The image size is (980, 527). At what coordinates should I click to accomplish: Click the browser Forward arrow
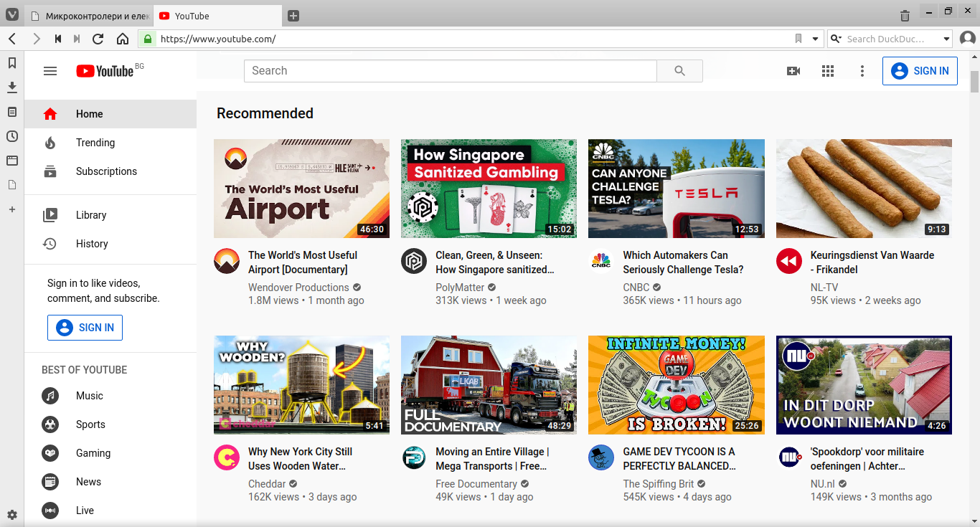37,39
